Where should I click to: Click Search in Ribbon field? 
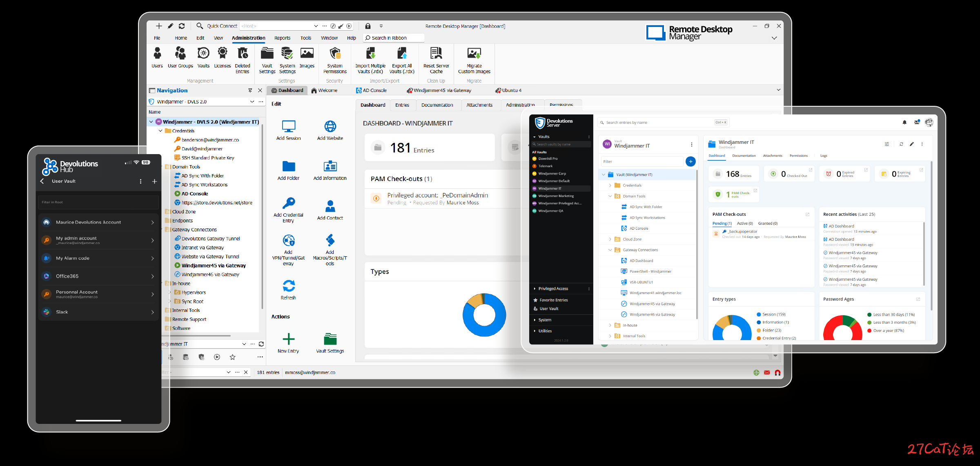point(393,38)
